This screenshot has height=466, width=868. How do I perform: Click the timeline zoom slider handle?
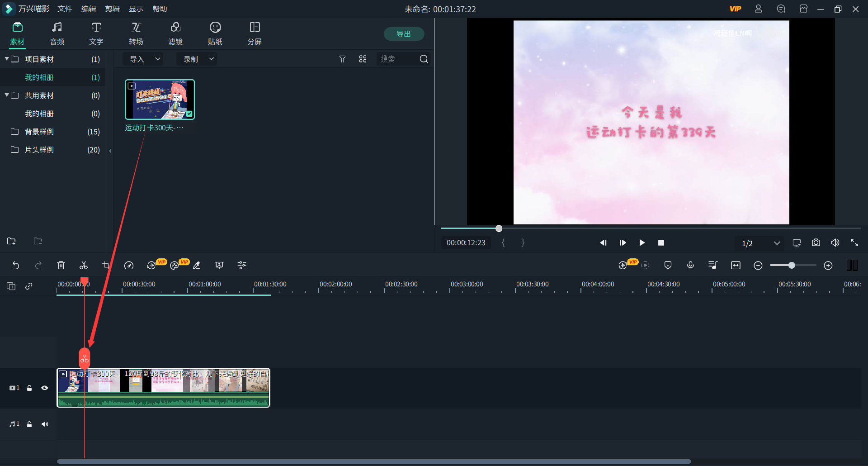(792, 266)
